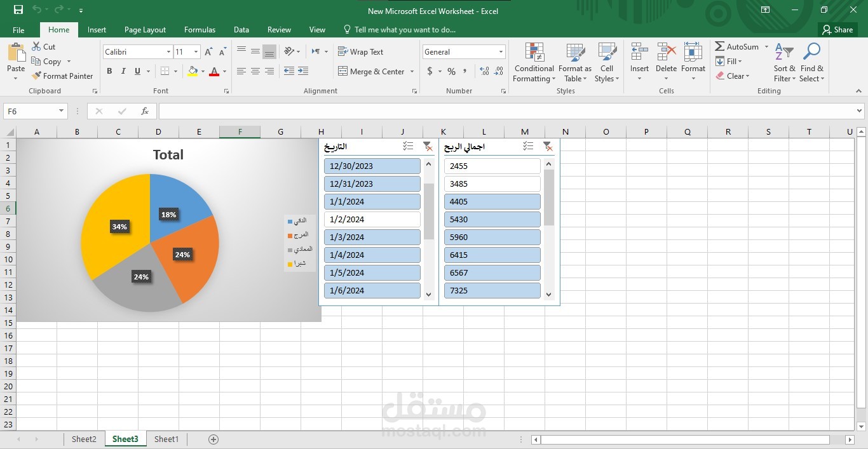Click the Merge & Center icon
868x449 pixels.
pyautogui.click(x=342, y=71)
